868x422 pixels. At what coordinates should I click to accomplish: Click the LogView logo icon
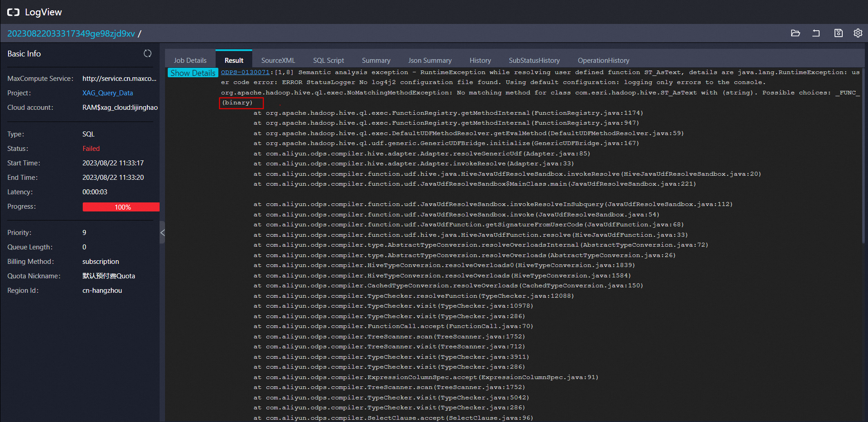click(13, 12)
